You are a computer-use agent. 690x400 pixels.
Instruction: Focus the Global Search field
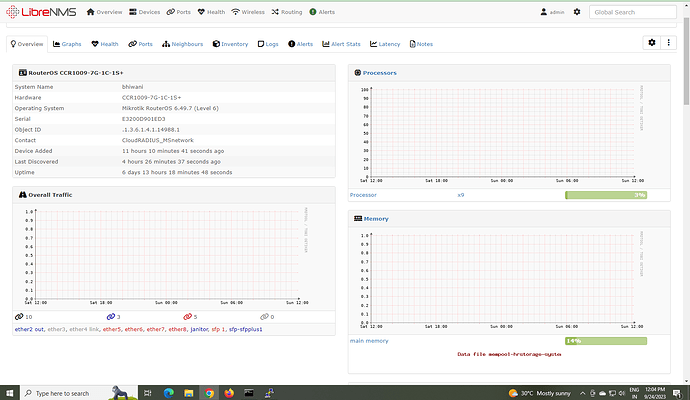(x=632, y=12)
